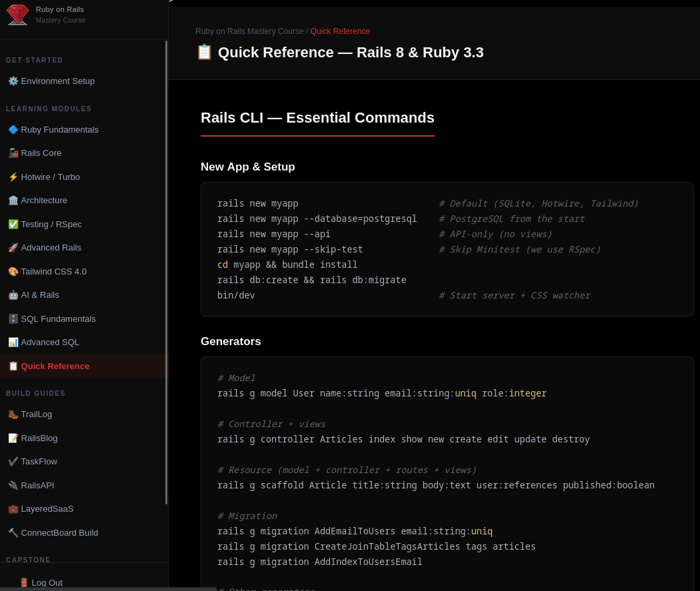This screenshot has width=700, height=591.
Task: Click the Generators heading
Action: pos(231,342)
